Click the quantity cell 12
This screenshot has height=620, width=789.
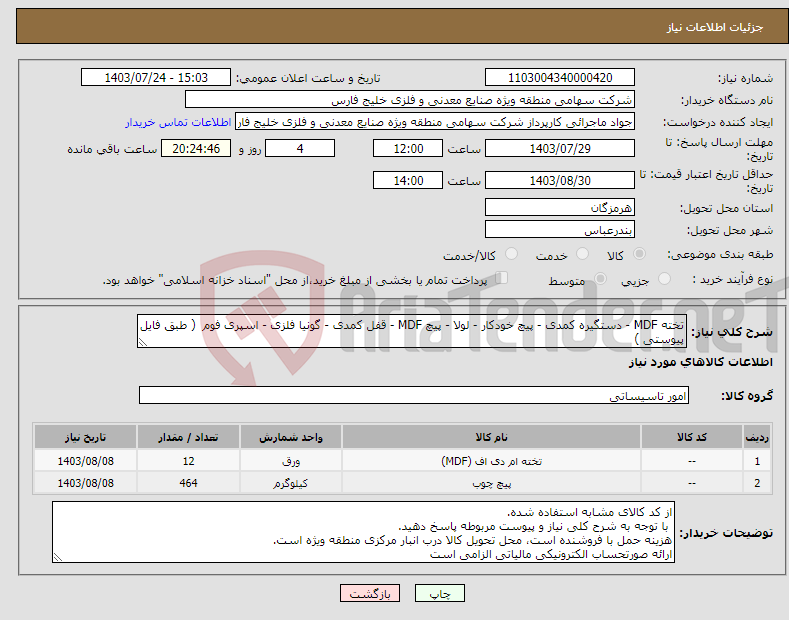[x=188, y=461]
